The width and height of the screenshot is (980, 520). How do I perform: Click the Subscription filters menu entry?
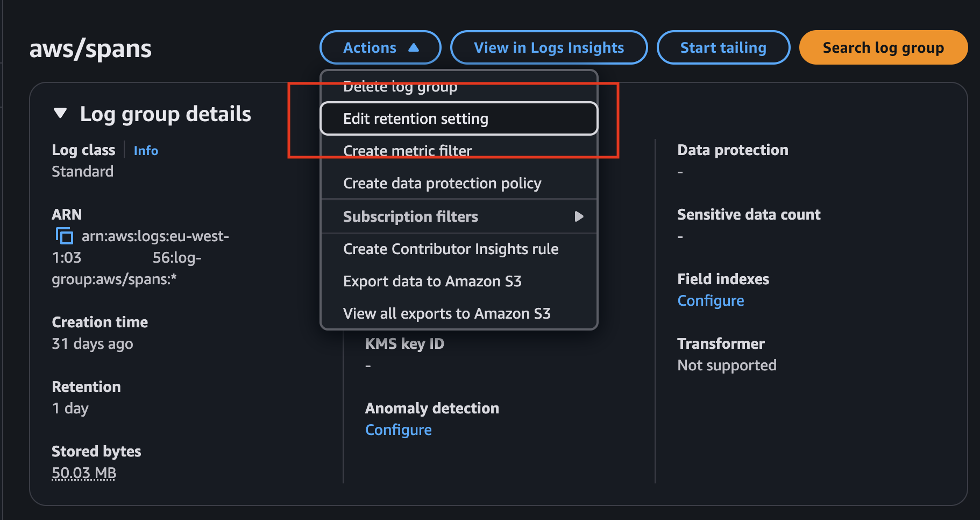[x=410, y=216]
